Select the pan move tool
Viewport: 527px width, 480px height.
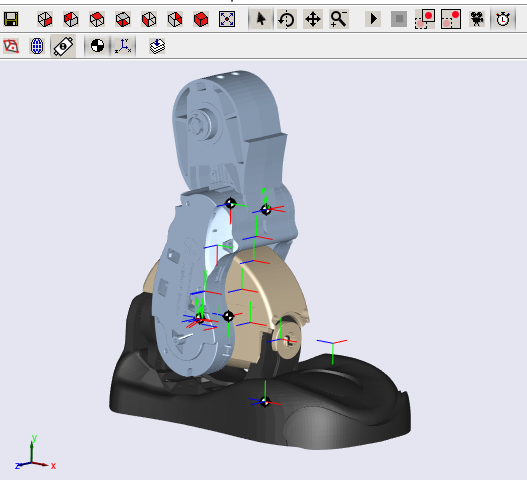(313, 19)
